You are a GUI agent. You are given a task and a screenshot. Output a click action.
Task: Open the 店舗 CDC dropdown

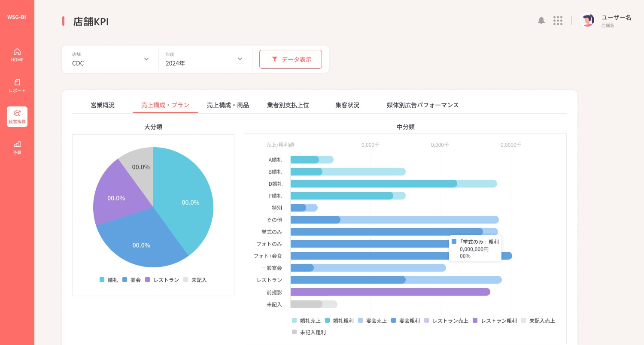point(110,59)
